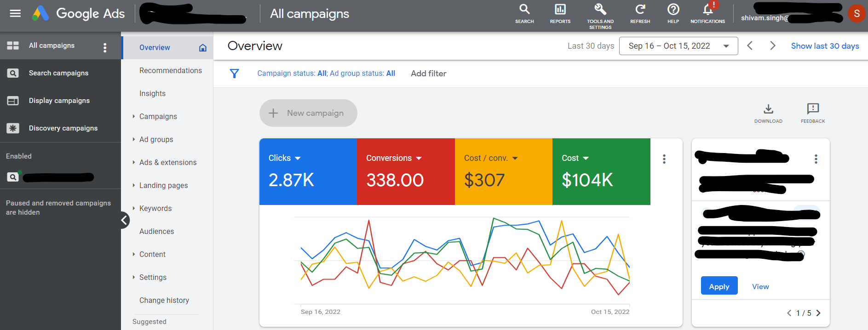Send feedback via Feedback icon
The height and width of the screenshot is (330, 868).
point(813,113)
